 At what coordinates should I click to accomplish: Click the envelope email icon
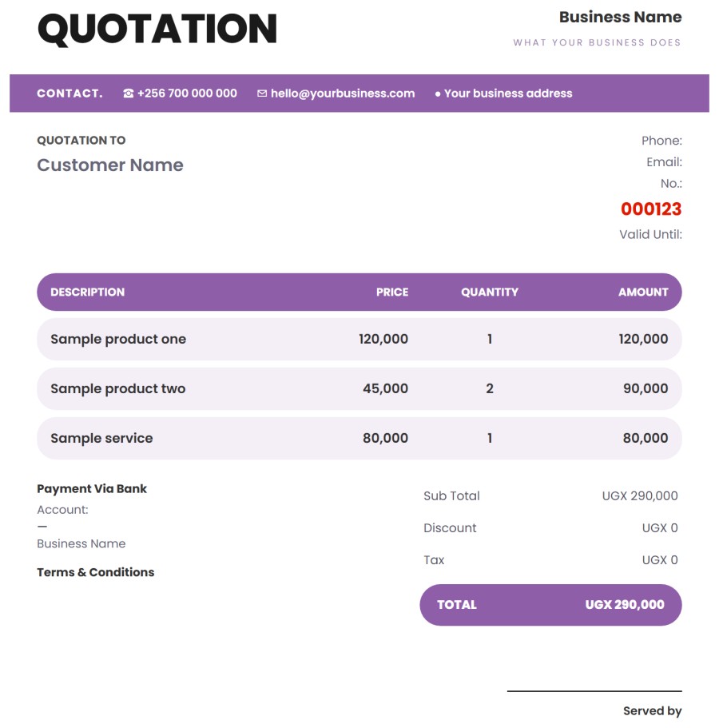tap(262, 93)
